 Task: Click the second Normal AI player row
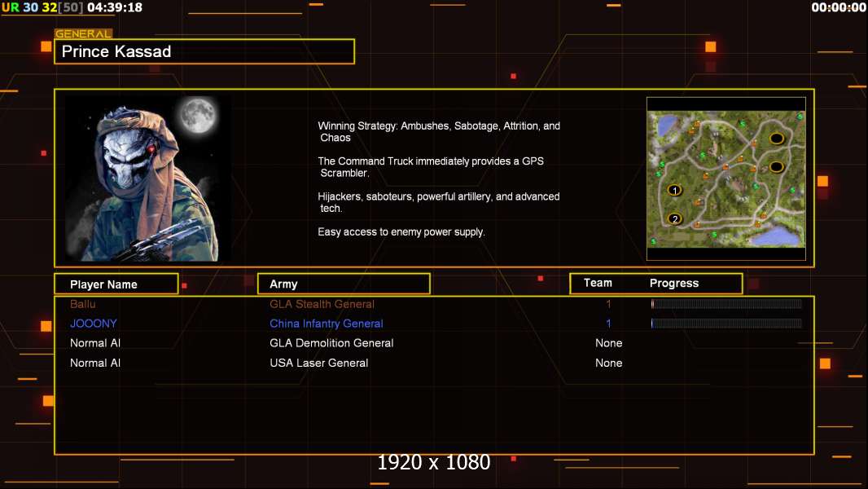[x=434, y=363]
